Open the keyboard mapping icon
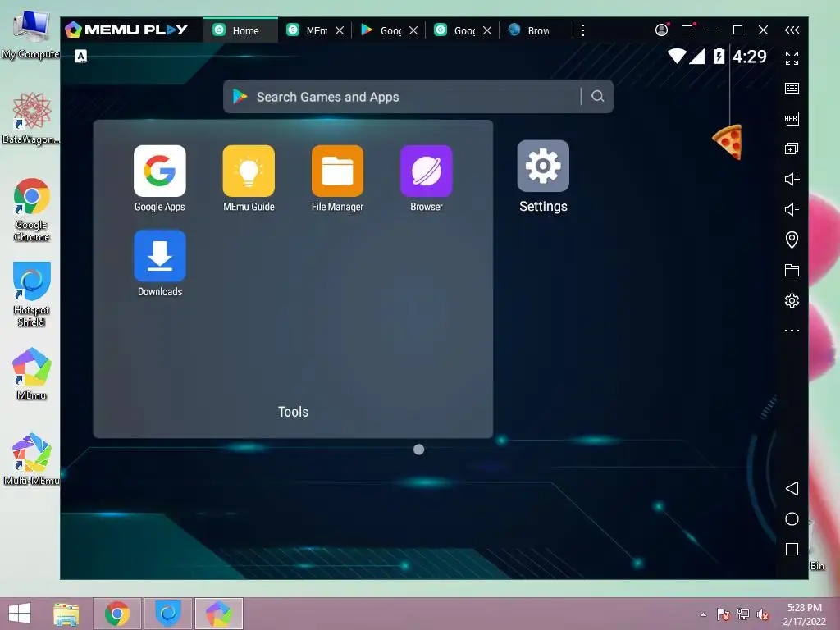The height and width of the screenshot is (630, 840). [792, 89]
